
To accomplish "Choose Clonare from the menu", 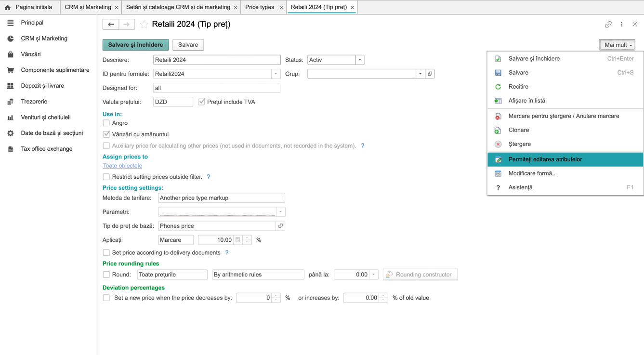I will point(565,130).
